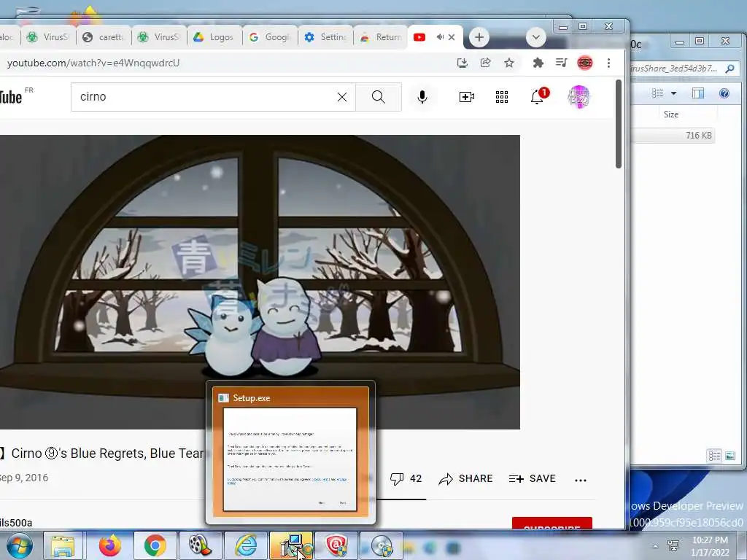The width and height of the screenshot is (747, 560).
Task: Open the Settings tab
Action: point(325,37)
